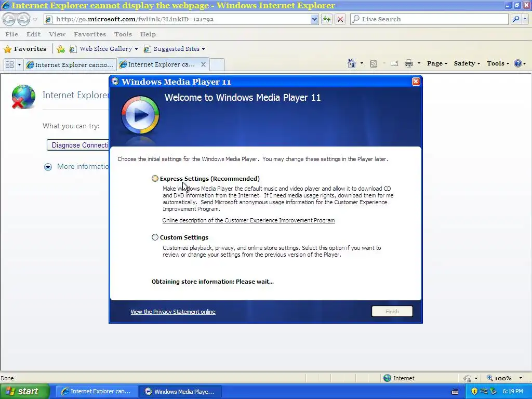
Task: Switch to Internet Explorer taskbar button
Action: point(97,392)
